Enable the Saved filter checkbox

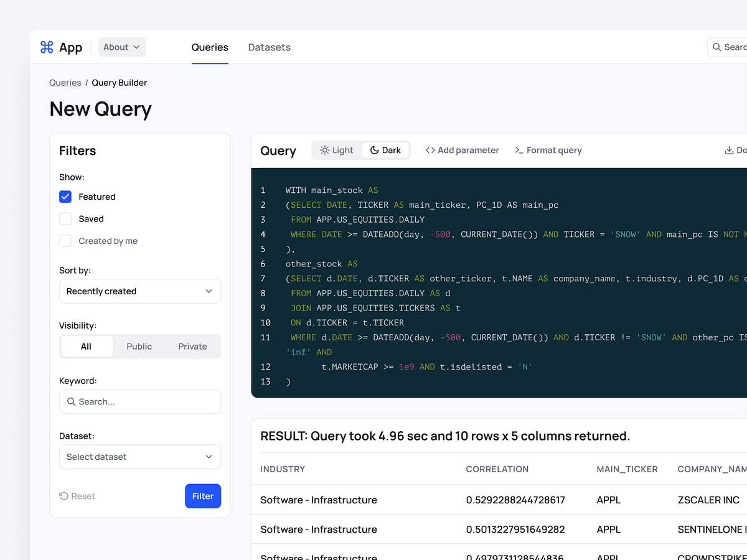65,218
